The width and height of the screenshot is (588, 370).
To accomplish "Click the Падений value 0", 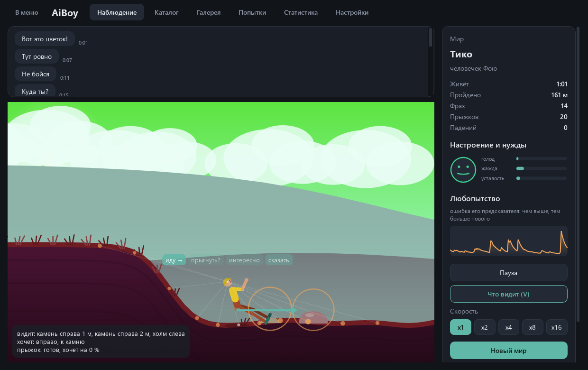I will pos(566,128).
